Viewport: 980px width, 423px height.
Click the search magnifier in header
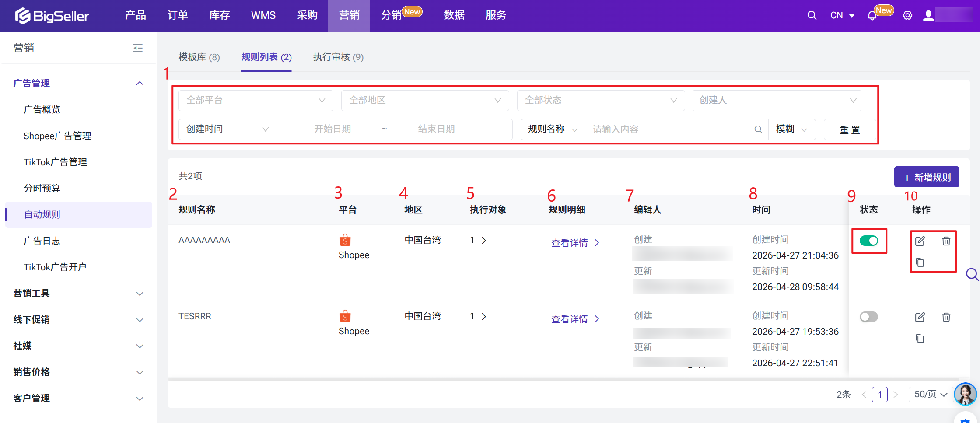click(812, 16)
